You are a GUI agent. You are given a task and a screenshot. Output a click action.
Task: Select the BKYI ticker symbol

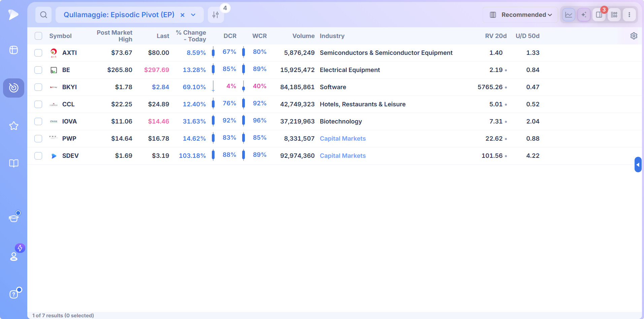click(69, 87)
